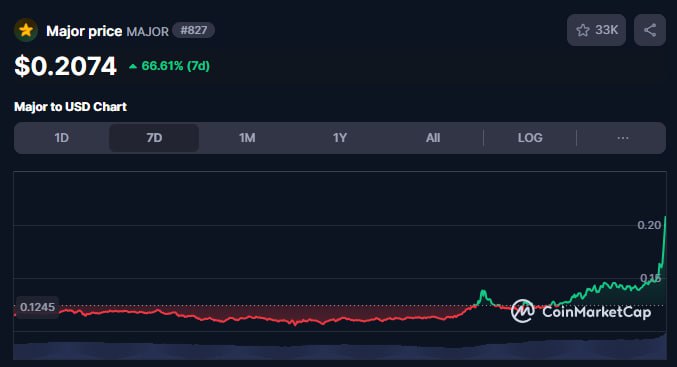Click the 66.61% (7d) change label
Screen dimensions: 677x367
click(175, 66)
